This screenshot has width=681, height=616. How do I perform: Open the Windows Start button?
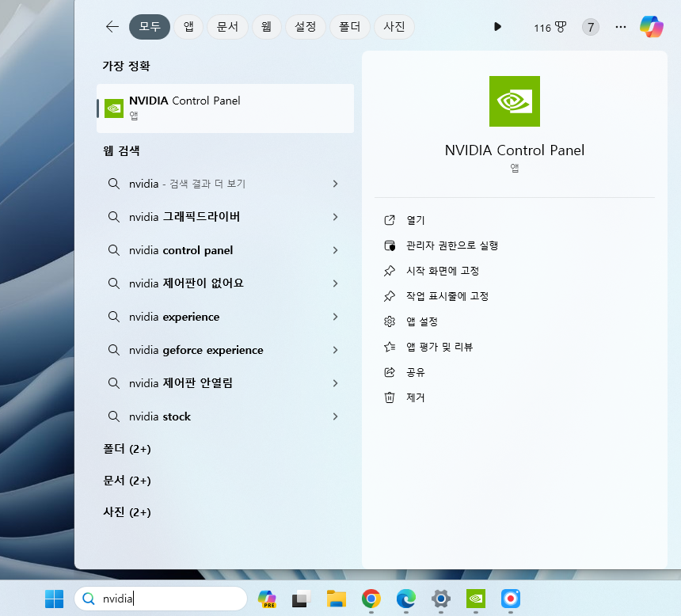[x=55, y=599]
